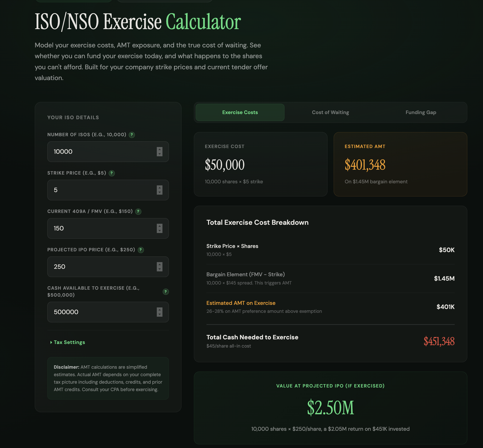Click Projected IPO Price help icon
483x448 pixels.
pos(141,250)
